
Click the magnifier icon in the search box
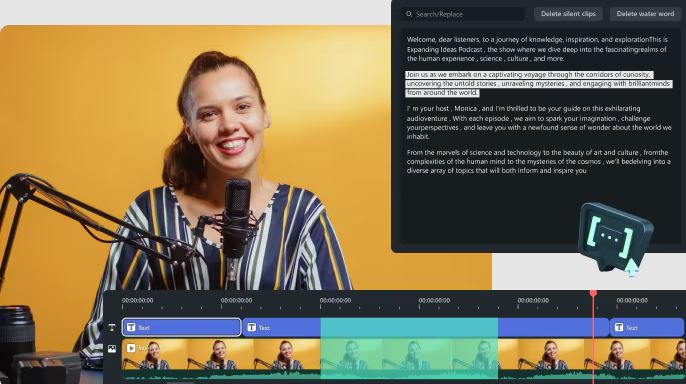click(409, 14)
